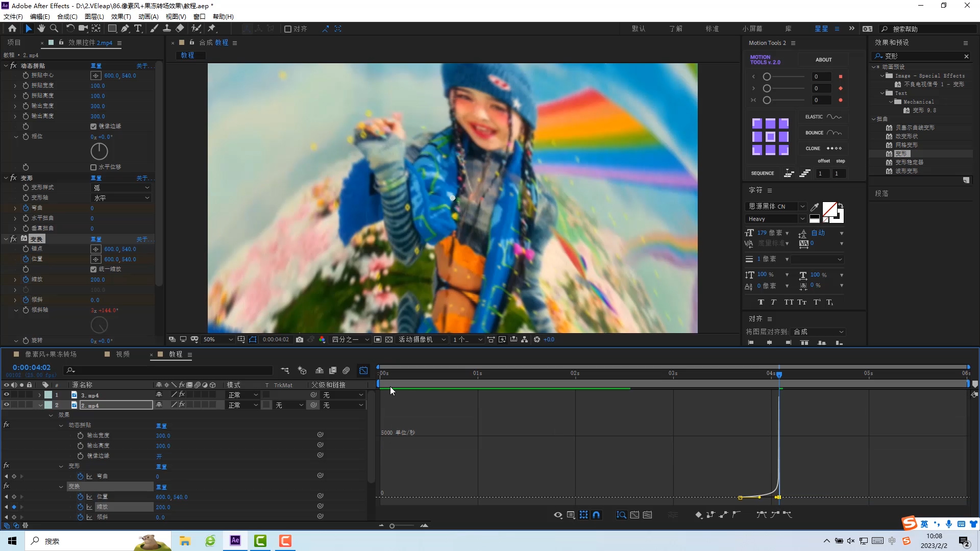Click fill color swatch in Character panel
Viewport: 980px width, 551px height.
point(829,209)
